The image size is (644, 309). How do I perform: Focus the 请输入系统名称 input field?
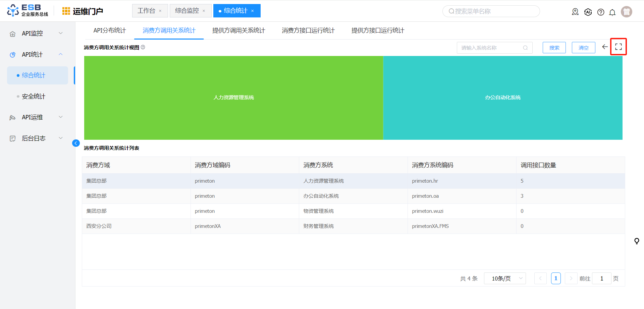coord(490,48)
